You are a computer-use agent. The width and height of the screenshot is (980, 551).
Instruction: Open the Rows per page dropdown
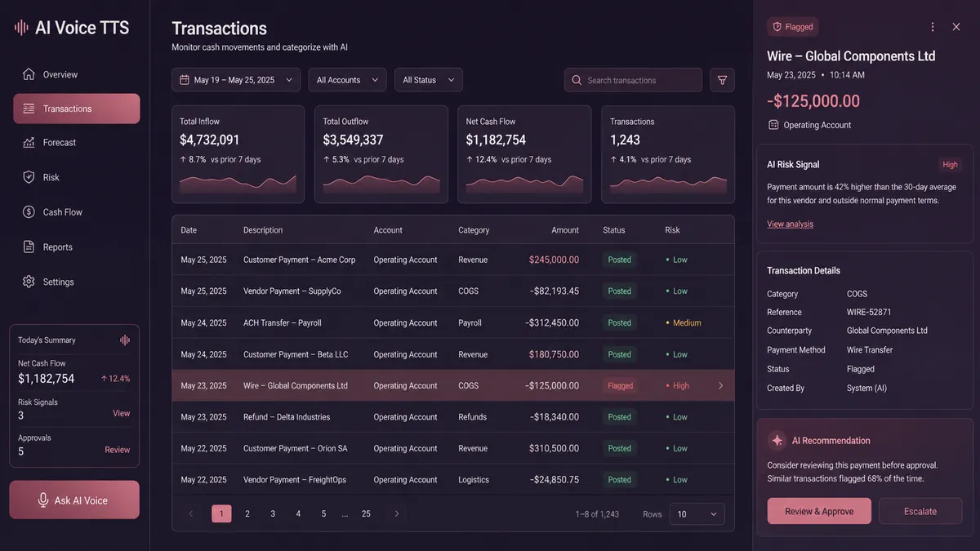click(697, 514)
